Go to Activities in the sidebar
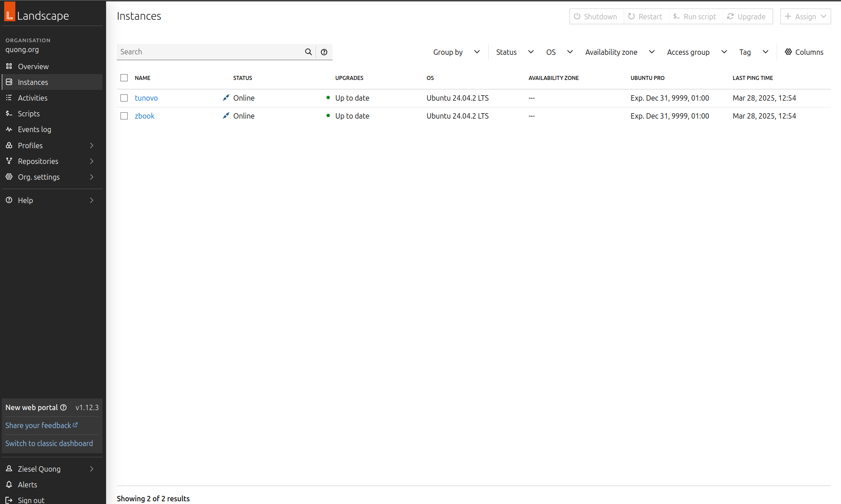 tap(32, 98)
